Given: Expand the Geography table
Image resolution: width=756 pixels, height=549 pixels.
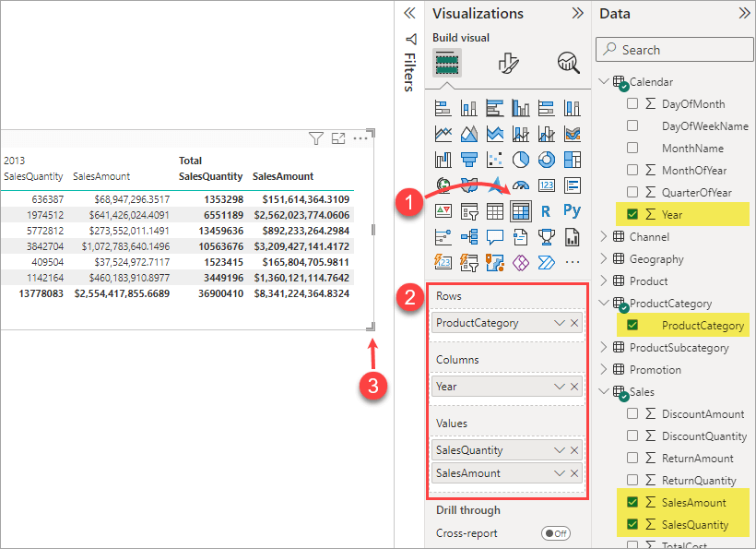Looking at the screenshot, I should pos(604,258).
